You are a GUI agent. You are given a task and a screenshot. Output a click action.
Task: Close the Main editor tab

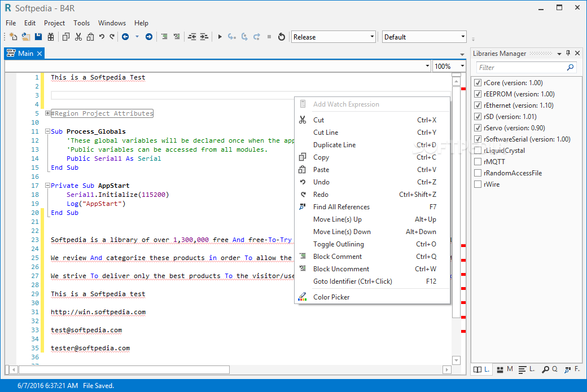tap(40, 54)
